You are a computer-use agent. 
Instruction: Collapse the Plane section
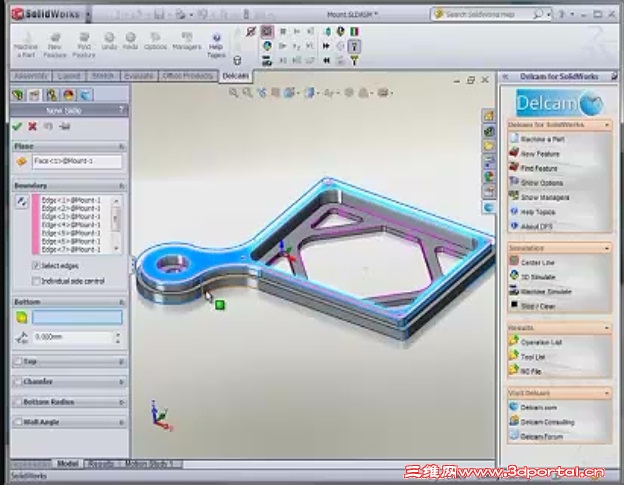[x=122, y=146]
